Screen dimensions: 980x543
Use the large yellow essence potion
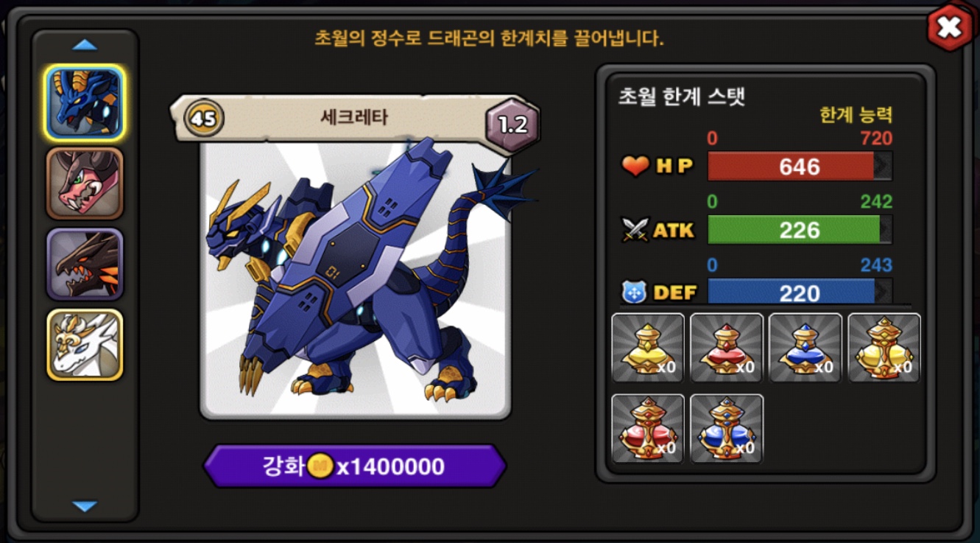coord(884,348)
